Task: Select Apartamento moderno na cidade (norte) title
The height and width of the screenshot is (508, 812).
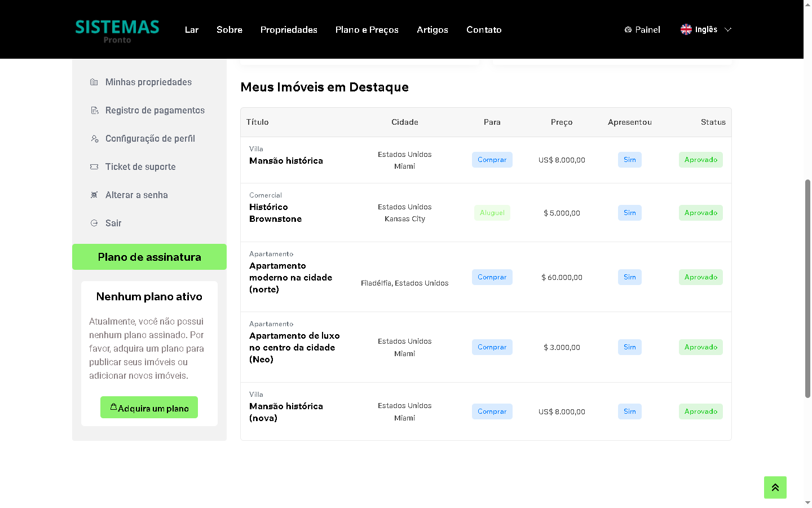Action: [x=290, y=277]
